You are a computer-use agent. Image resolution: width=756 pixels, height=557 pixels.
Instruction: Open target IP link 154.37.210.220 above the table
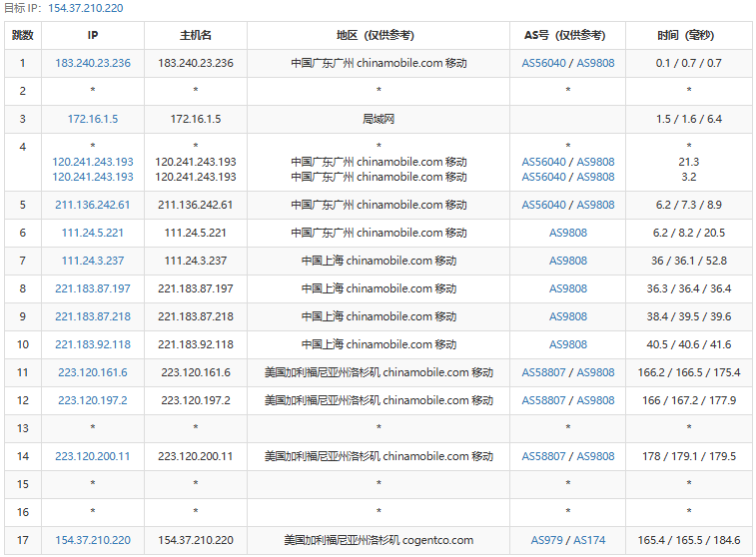85,8
